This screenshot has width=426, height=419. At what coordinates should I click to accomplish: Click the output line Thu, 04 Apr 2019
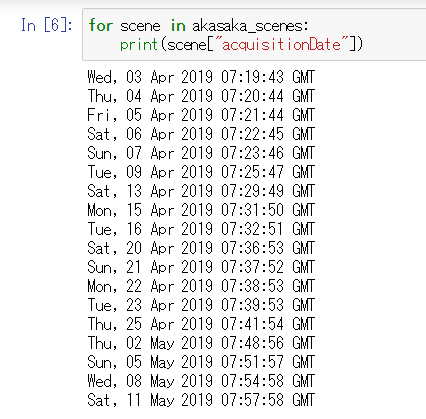point(201,96)
